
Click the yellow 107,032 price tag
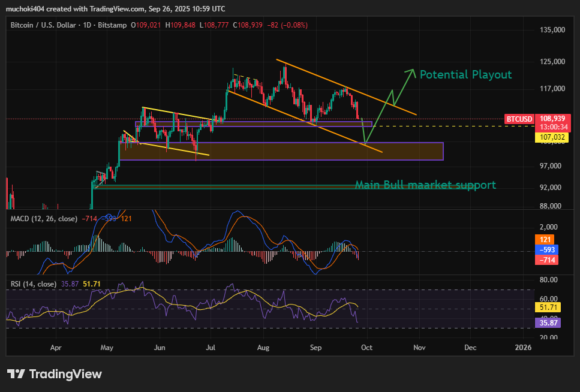point(552,138)
